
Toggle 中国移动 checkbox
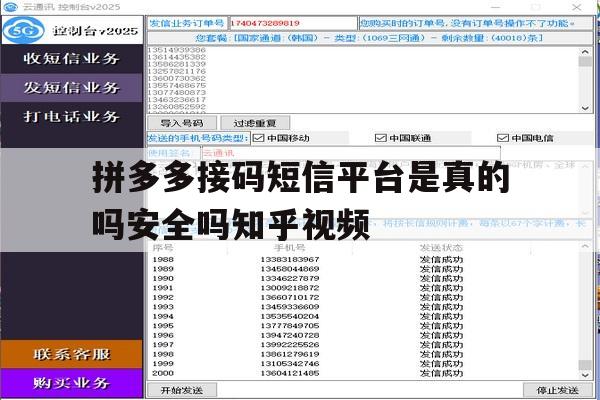point(259,138)
